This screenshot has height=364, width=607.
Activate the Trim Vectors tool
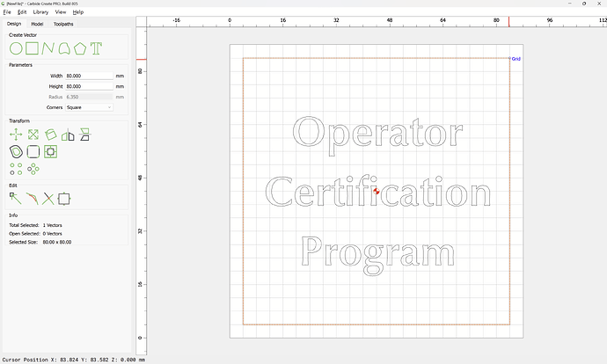click(32, 199)
